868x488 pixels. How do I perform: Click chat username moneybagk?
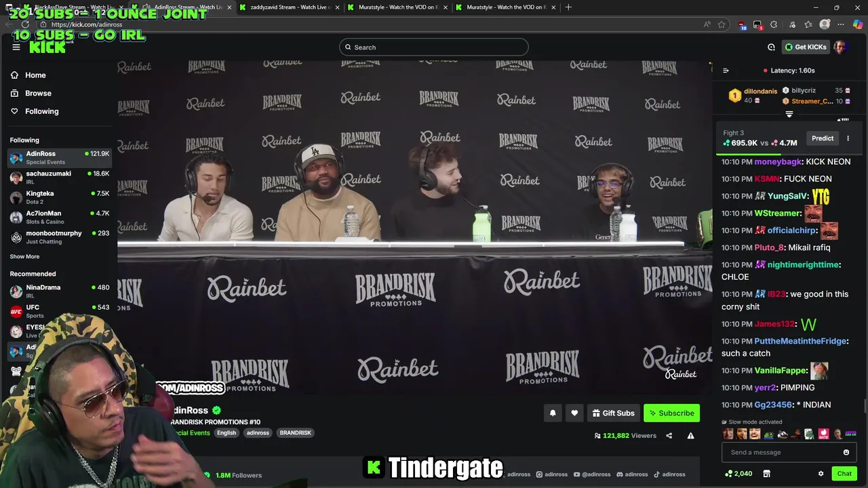(x=778, y=162)
